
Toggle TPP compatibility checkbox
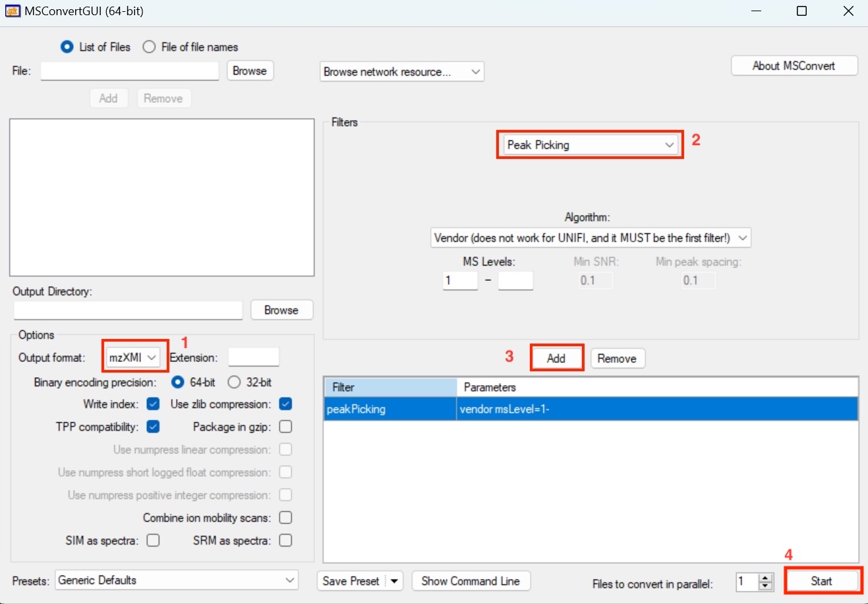point(153,427)
